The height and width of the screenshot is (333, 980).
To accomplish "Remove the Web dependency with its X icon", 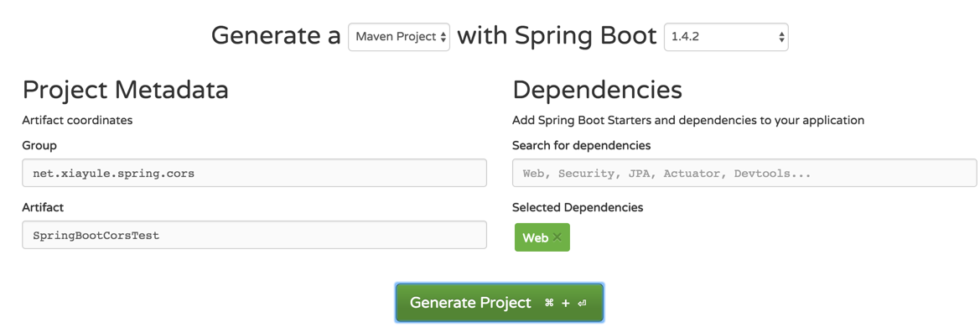I will (x=557, y=237).
